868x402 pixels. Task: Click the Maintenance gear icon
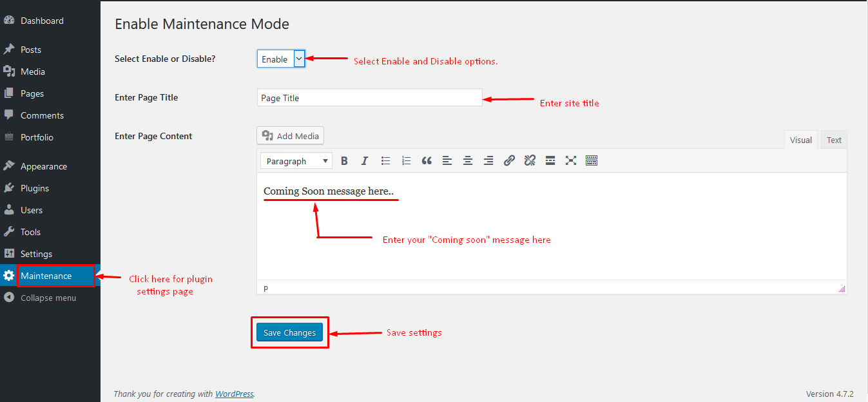(x=9, y=276)
